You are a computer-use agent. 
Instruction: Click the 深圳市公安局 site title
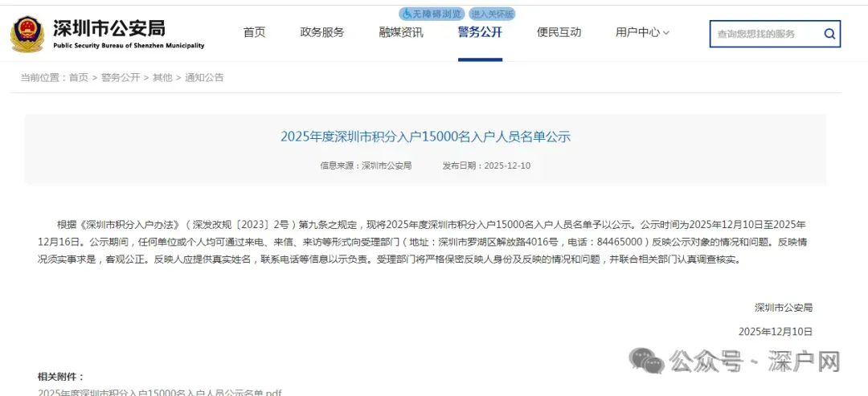[x=109, y=27]
